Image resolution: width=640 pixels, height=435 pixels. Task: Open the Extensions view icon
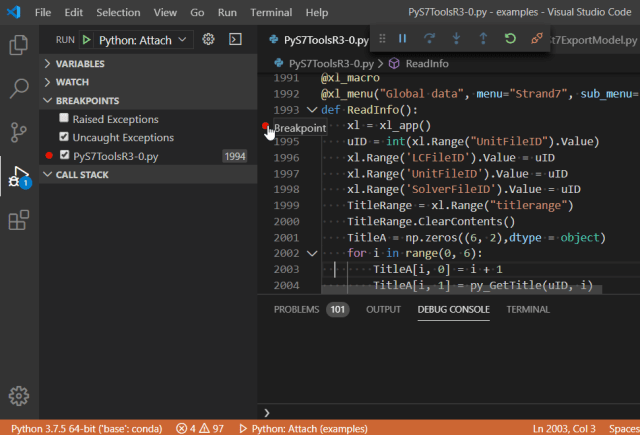pos(19,221)
